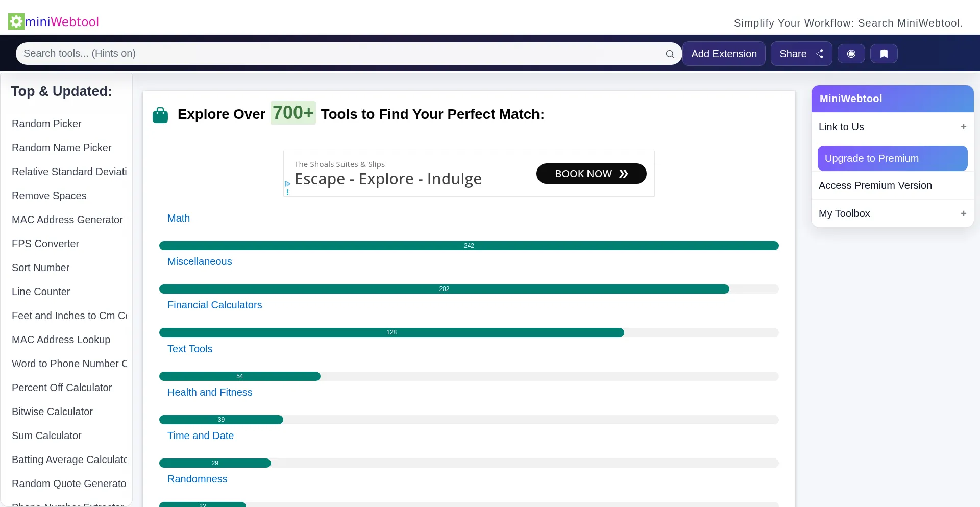Open the bookmark icon in the navigation bar
Image resolution: width=980 pixels, height=507 pixels.
(x=884, y=53)
